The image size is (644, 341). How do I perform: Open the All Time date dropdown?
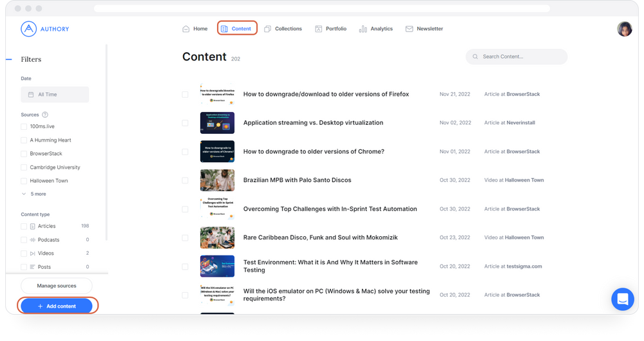(55, 95)
